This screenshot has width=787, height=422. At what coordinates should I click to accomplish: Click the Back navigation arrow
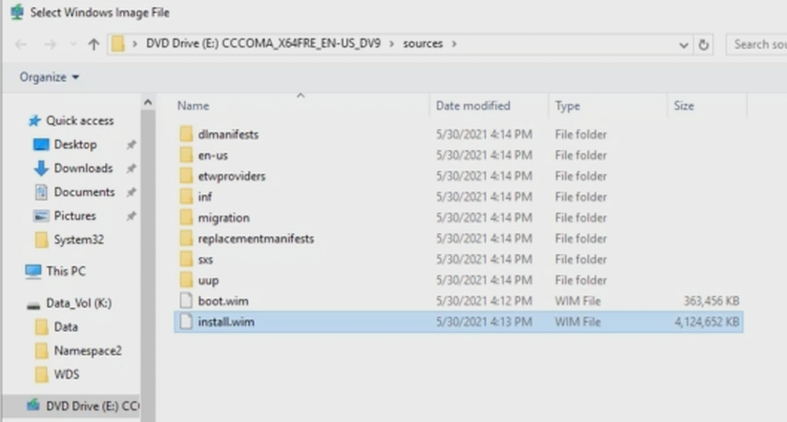22,45
